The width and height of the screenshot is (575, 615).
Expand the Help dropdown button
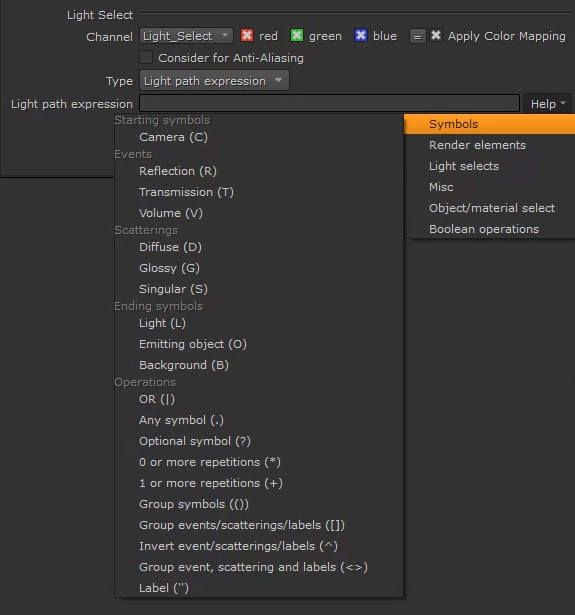click(x=548, y=104)
